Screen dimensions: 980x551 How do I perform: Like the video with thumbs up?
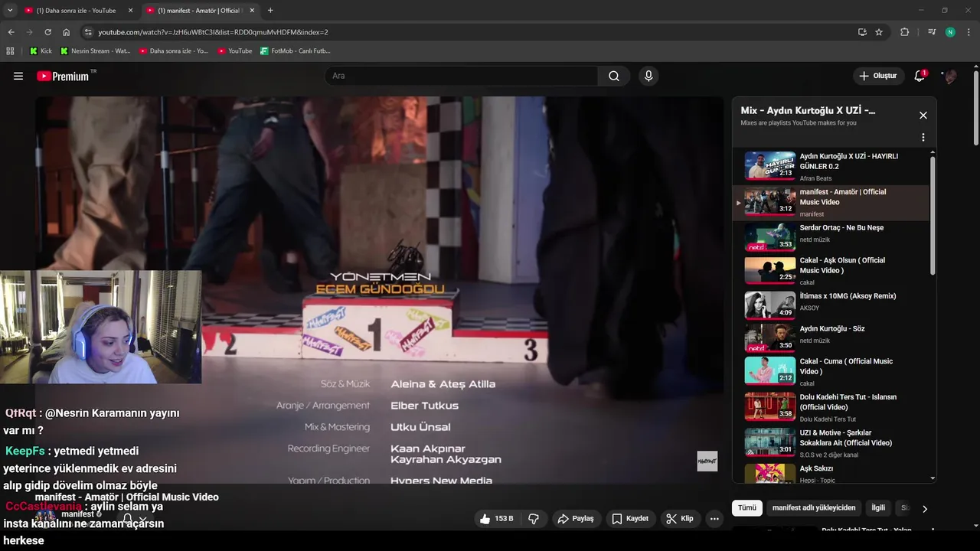coord(496,518)
